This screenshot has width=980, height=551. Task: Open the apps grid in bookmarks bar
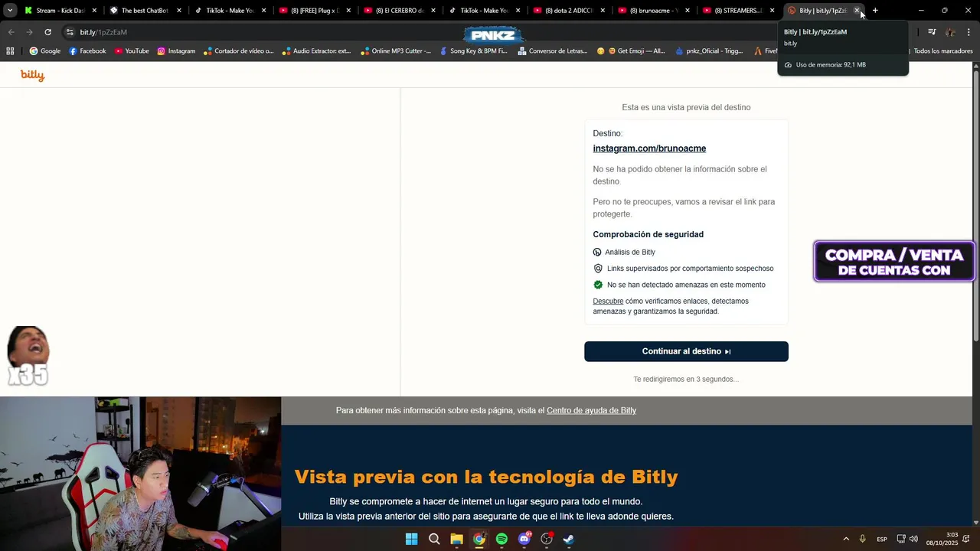[10, 51]
